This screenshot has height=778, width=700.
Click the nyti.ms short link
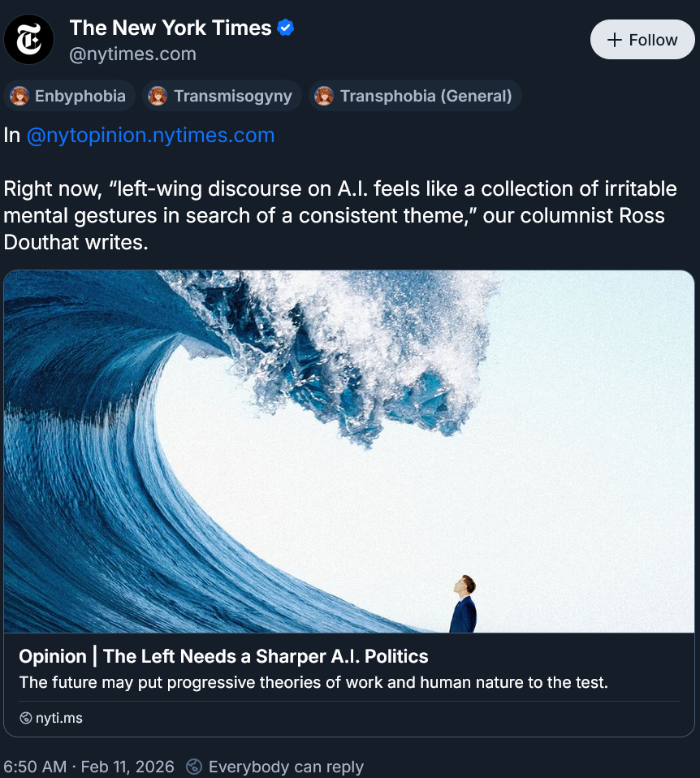coord(59,718)
